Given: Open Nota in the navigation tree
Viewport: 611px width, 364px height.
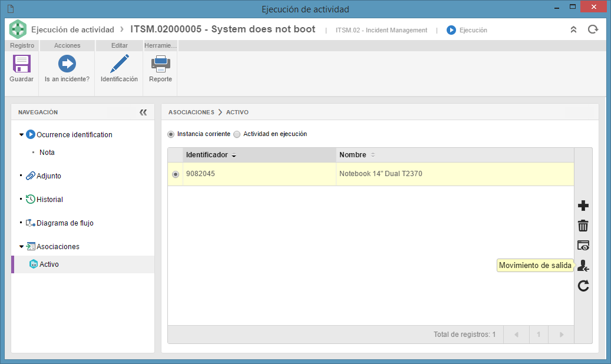Looking at the screenshot, I should pyautogui.click(x=47, y=153).
